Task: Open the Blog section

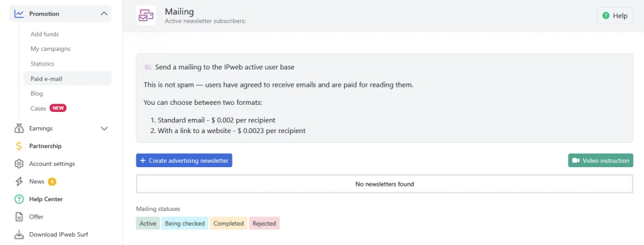Action: [x=37, y=94]
